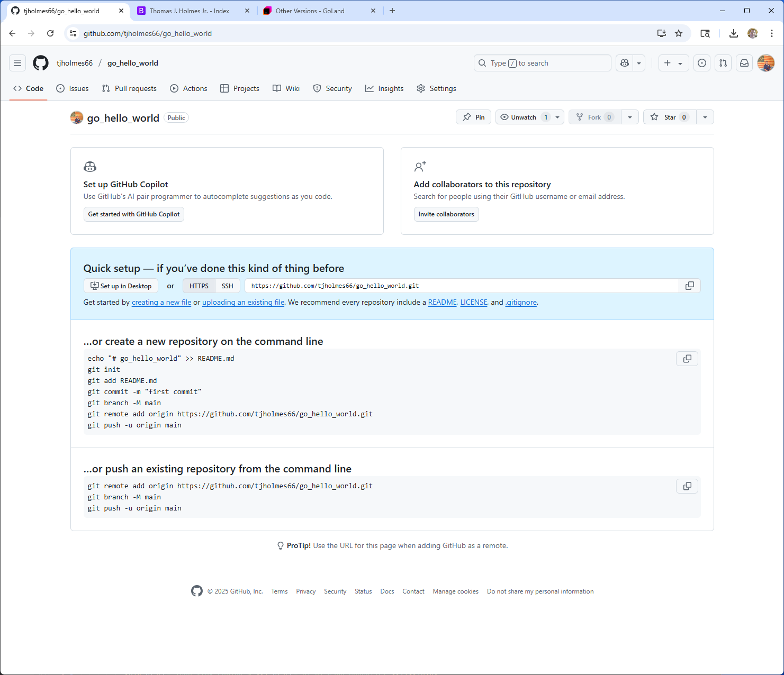Image resolution: width=784 pixels, height=675 pixels.
Task: Open Chrome three-dot menu
Action: (x=772, y=33)
